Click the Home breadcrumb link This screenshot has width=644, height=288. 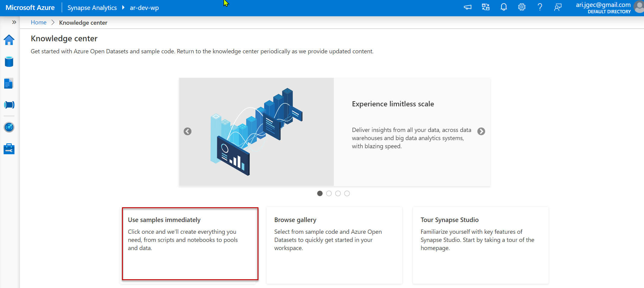pos(39,23)
